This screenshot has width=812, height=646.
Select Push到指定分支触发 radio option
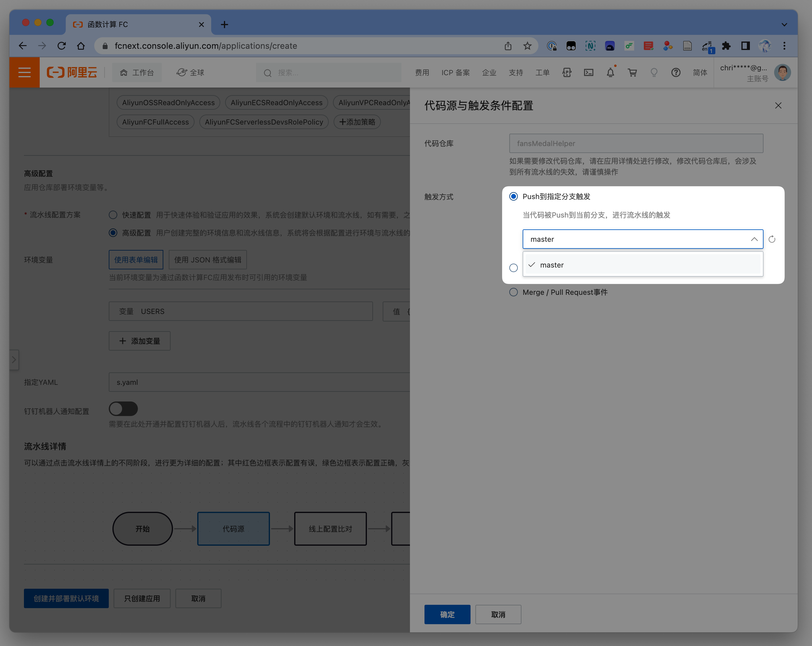[x=513, y=197]
